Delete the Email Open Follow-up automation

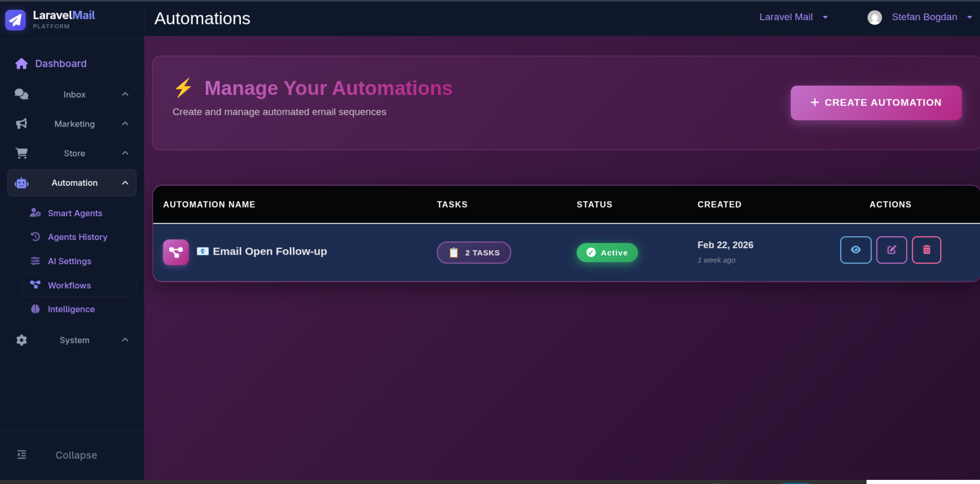coord(926,250)
